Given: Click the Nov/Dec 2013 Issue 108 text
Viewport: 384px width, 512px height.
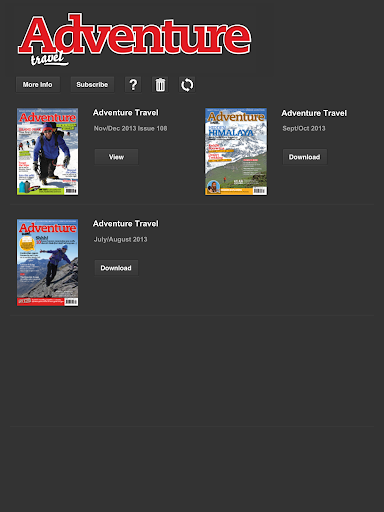Looking at the screenshot, I should [130, 128].
